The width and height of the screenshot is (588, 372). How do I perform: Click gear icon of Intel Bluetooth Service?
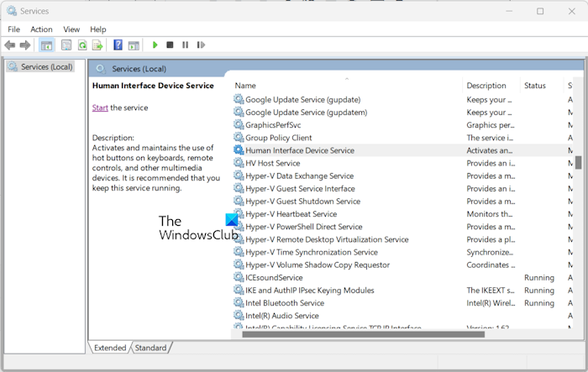[x=239, y=302]
